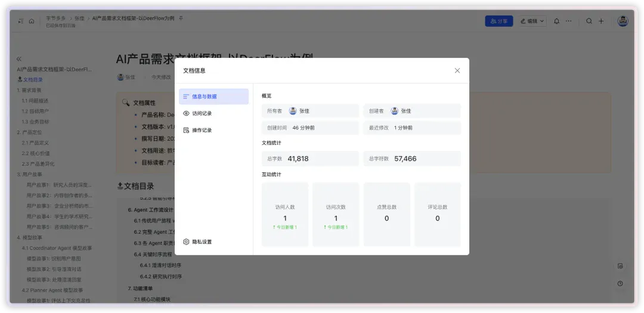This screenshot has height=313, width=644.
Task: Click 最近修改 1 分钟前 field
Action: point(412,128)
